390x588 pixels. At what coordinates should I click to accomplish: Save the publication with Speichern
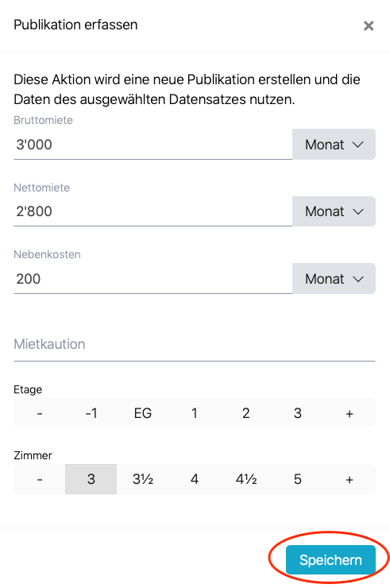tap(330, 560)
